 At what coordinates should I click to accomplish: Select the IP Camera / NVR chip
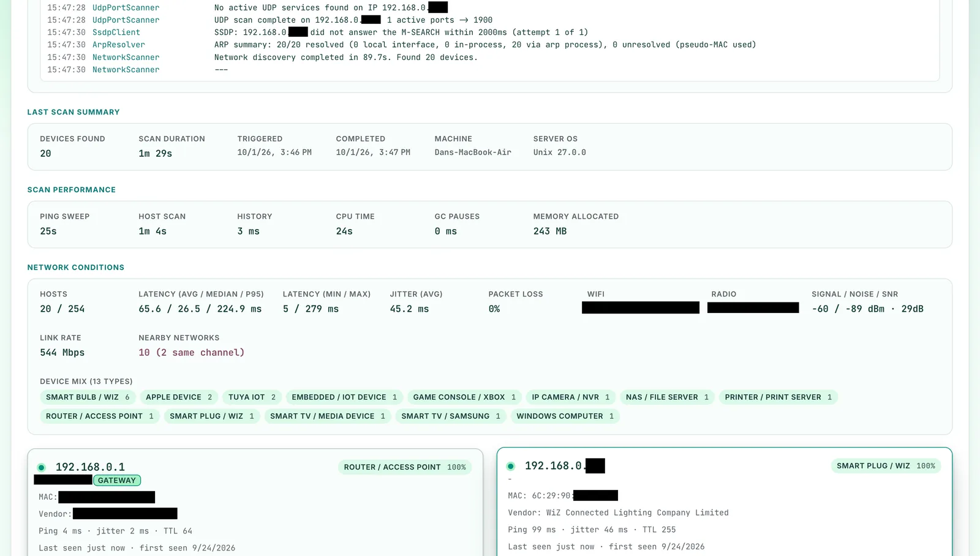[571, 397]
